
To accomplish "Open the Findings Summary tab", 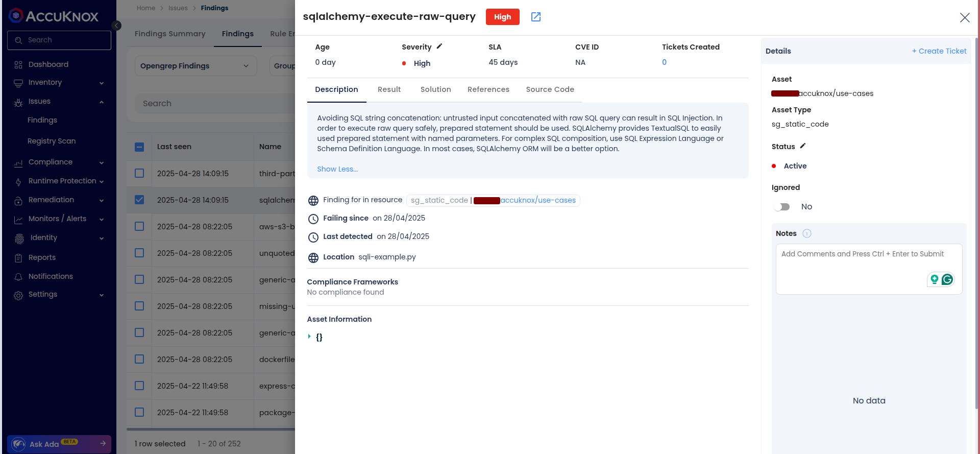I will [170, 34].
